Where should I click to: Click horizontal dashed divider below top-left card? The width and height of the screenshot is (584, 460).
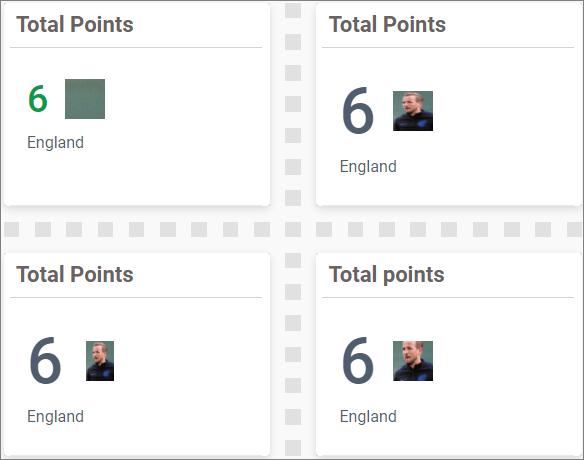click(137, 229)
